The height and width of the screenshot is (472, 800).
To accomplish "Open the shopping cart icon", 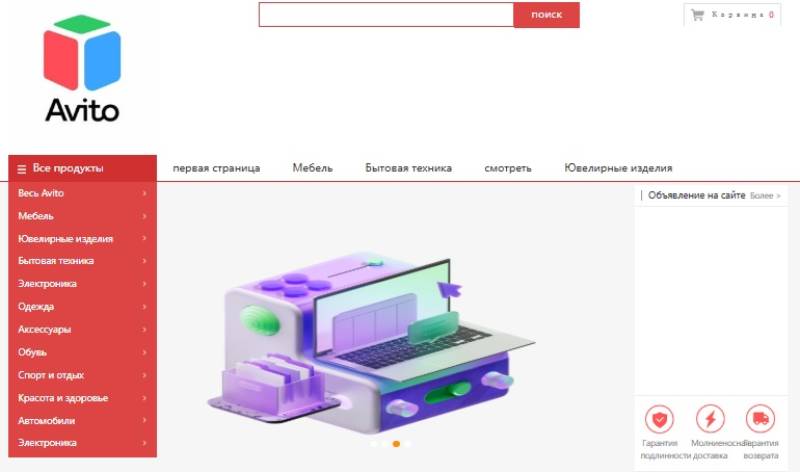I will click(x=697, y=15).
